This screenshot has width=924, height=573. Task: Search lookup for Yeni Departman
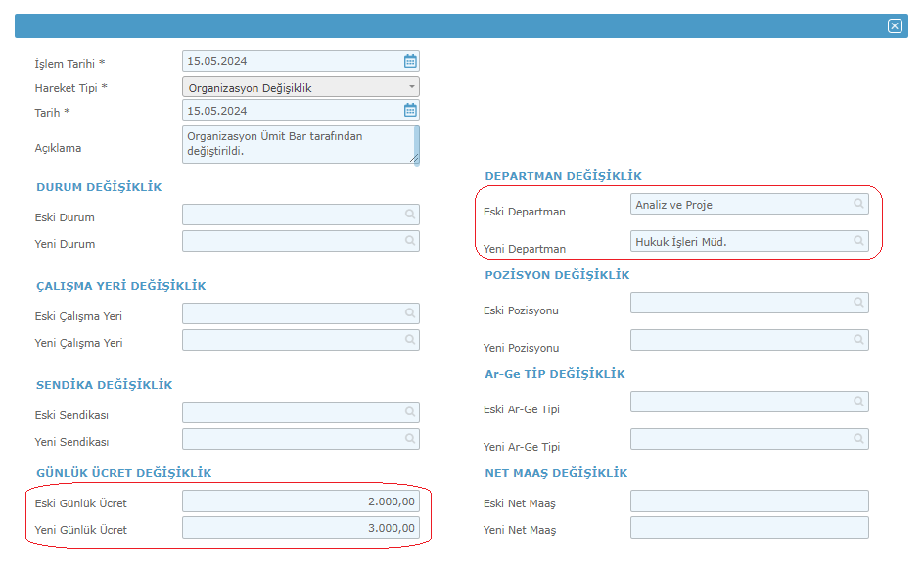[858, 241]
